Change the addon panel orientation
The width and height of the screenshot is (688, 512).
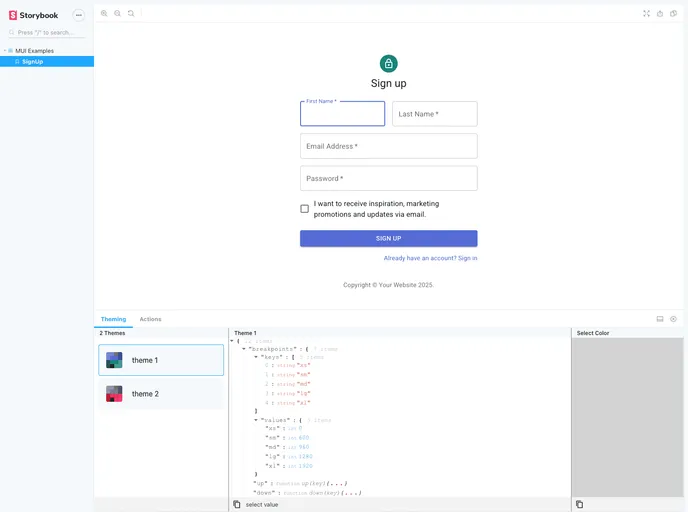660,319
